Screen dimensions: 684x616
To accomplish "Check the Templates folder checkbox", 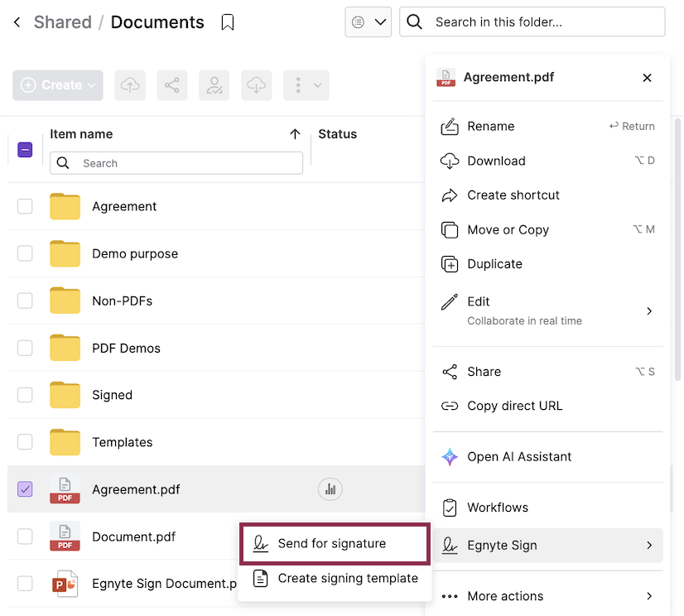I will tap(25, 442).
